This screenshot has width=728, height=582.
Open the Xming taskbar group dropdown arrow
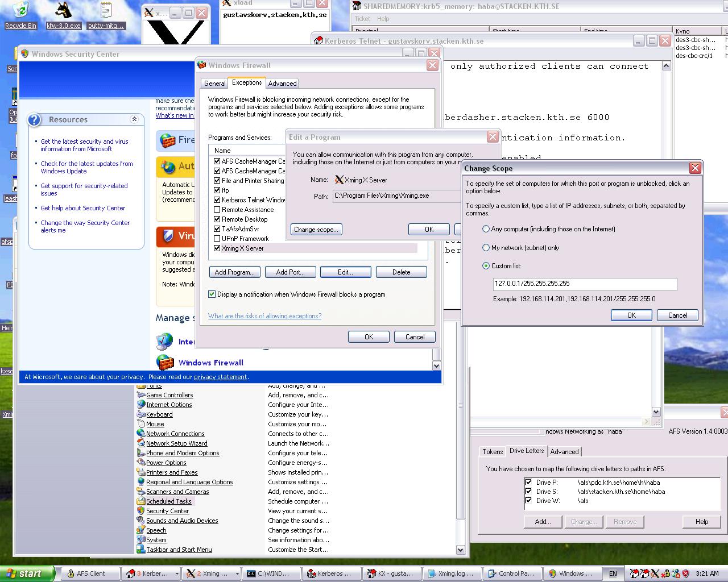(237, 574)
